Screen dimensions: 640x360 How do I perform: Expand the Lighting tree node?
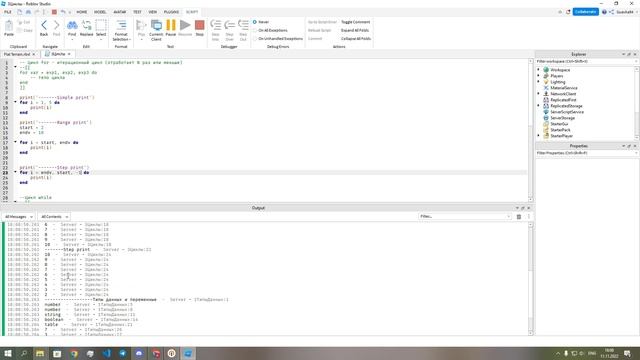pos(538,82)
